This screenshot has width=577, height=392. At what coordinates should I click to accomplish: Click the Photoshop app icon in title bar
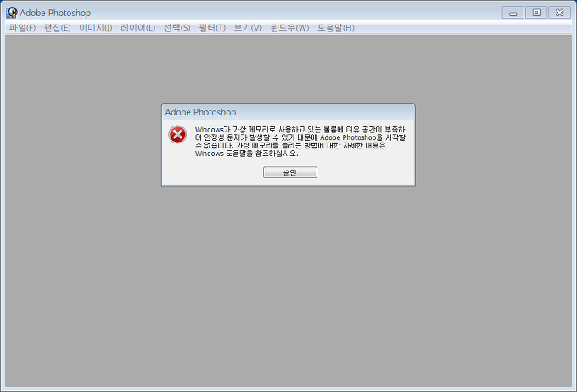pos(12,13)
